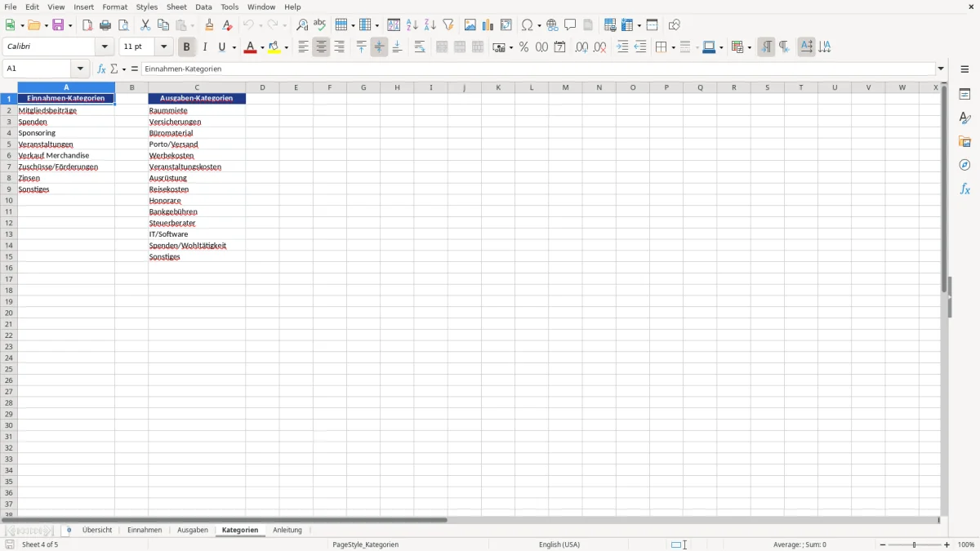980x551 pixels.
Task: Select column header D
Action: point(262,87)
